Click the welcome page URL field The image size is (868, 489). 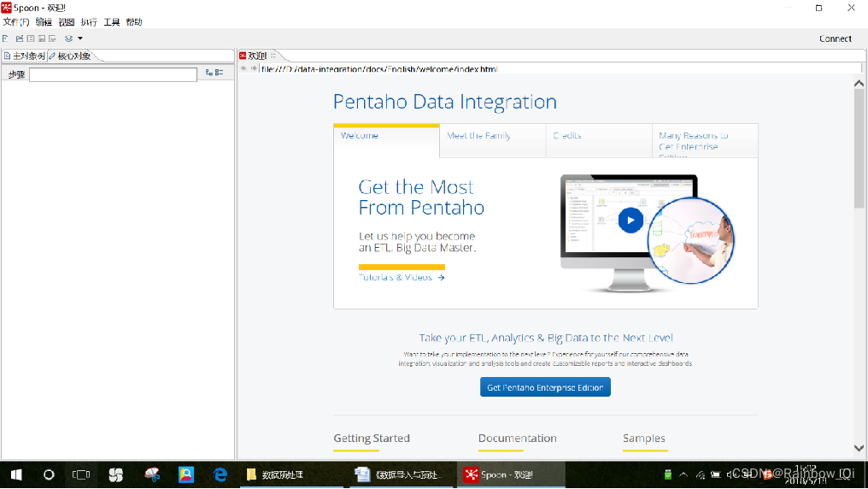pyautogui.click(x=560, y=69)
